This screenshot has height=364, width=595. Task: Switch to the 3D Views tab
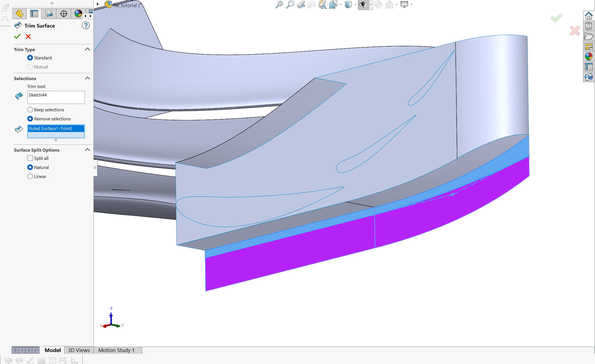(79, 350)
